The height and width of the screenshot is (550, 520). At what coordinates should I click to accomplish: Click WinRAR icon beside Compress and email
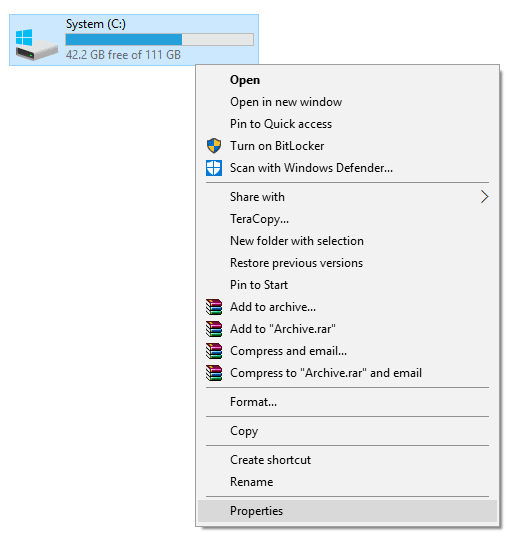pos(214,351)
